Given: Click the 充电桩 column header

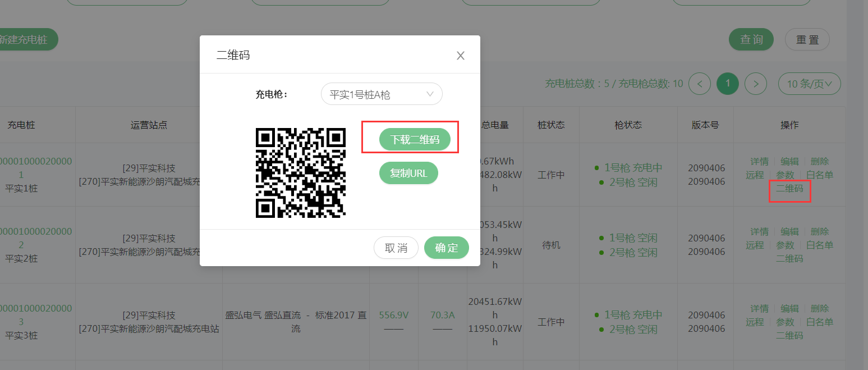Looking at the screenshot, I should click(x=21, y=125).
